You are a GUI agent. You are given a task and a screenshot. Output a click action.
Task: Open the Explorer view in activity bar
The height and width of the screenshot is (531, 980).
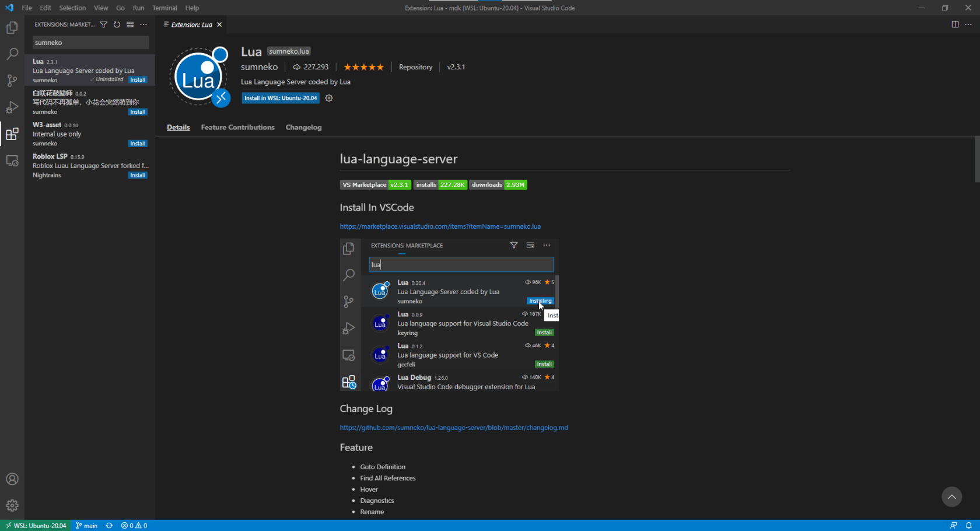(x=12, y=27)
